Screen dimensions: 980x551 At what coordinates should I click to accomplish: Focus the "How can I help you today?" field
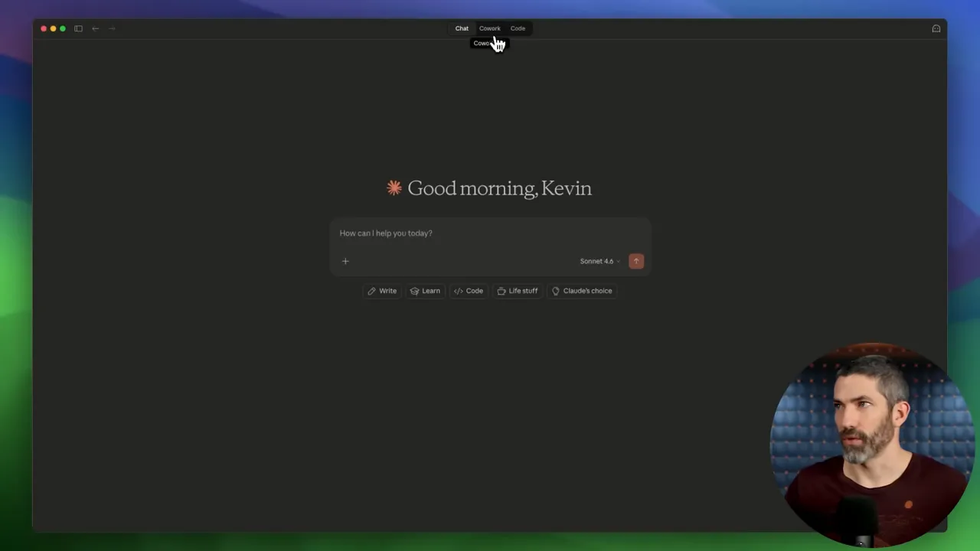click(x=490, y=233)
